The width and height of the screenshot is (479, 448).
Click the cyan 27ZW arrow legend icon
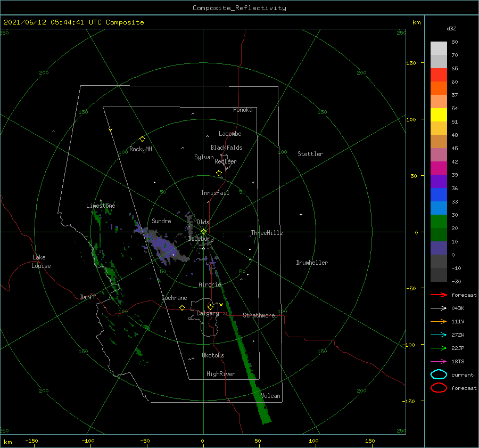(x=439, y=335)
